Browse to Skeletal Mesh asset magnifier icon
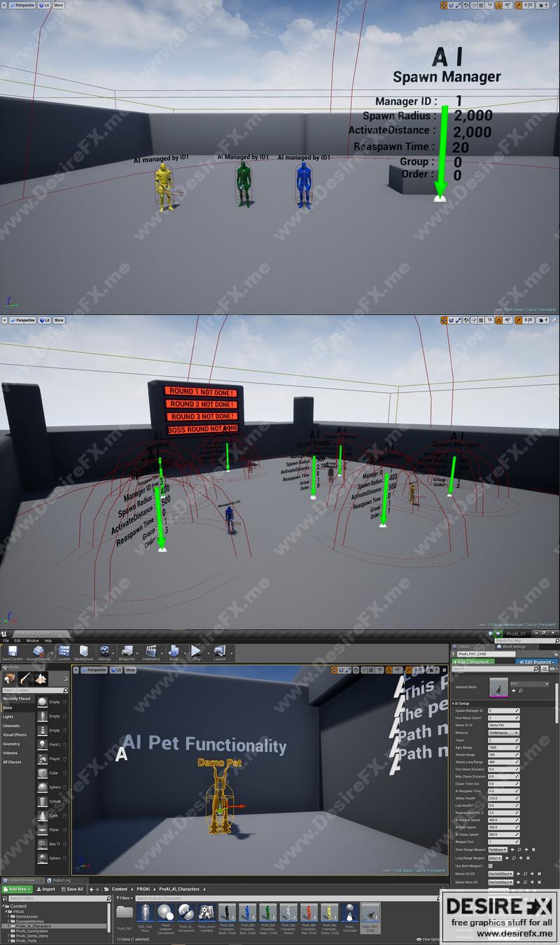Screen dimensions: 560x945 [x=520, y=691]
